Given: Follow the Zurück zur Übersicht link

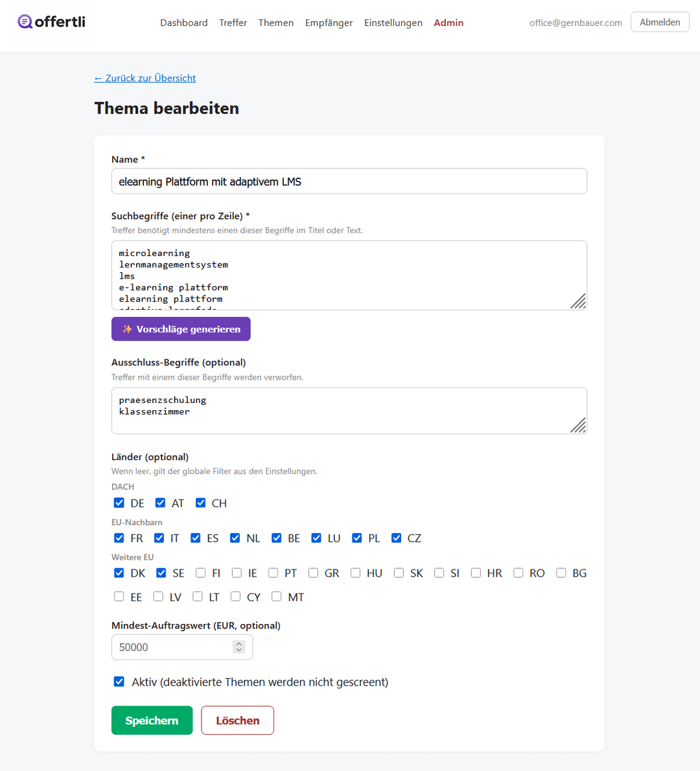Looking at the screenshot, I should pos(145,78).
